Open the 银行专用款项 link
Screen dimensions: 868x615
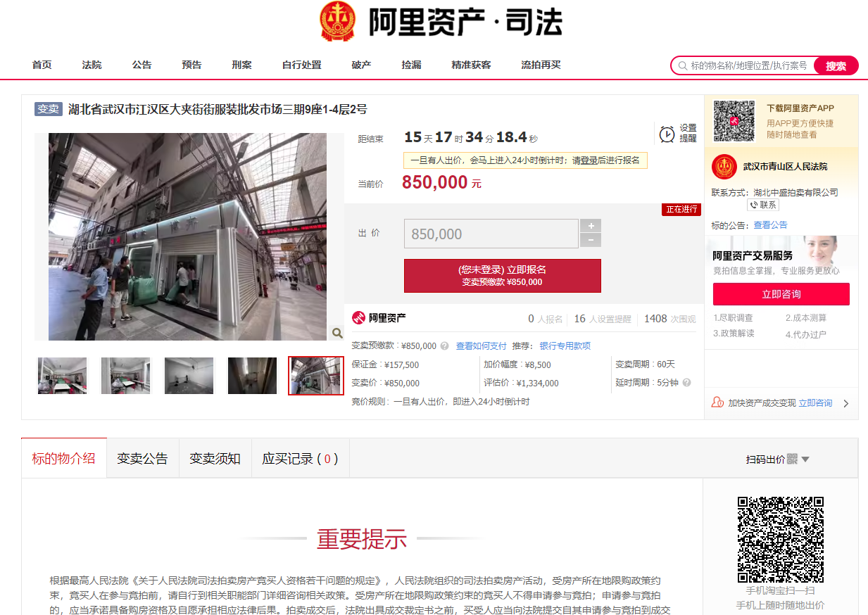565,346
